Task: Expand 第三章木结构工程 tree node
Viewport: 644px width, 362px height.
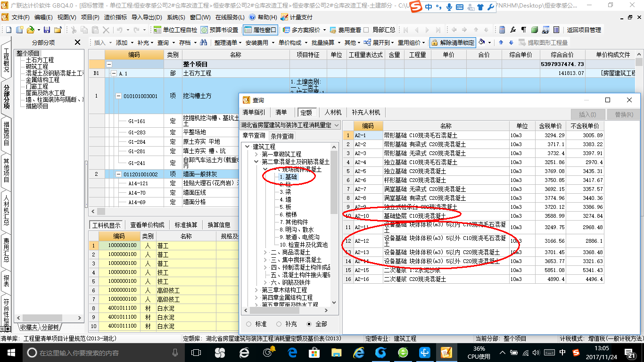Action: (x=256, y=290)
